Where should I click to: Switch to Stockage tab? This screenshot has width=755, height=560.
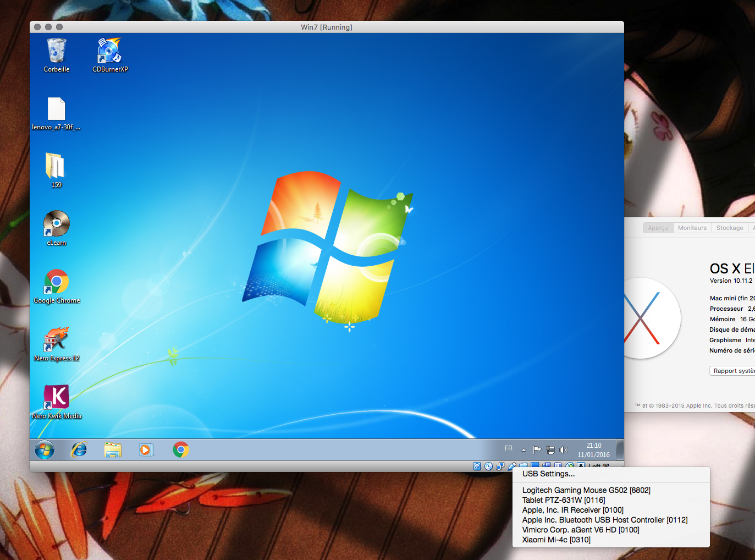click(730, 228)
